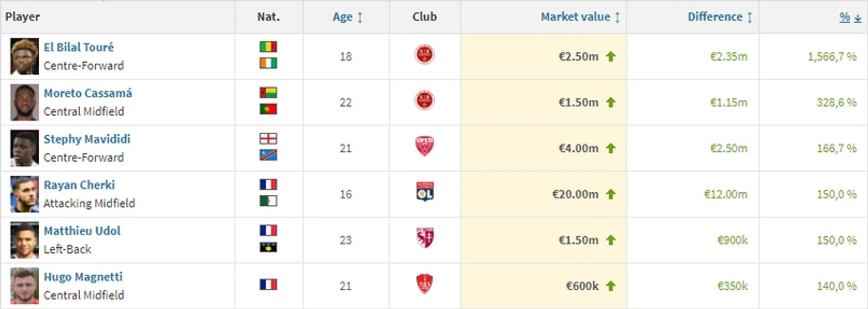Image resolution: width=868 pixels, height=309 pixels.
Task: Click the club crest in Matthieu Udol's row
Action: tap(424, 239)
